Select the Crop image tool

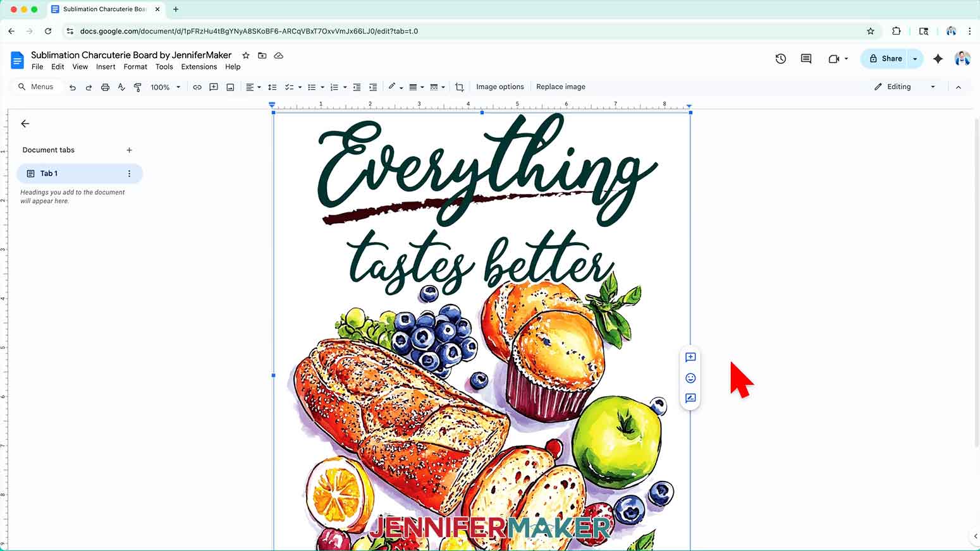click(460, 87)
